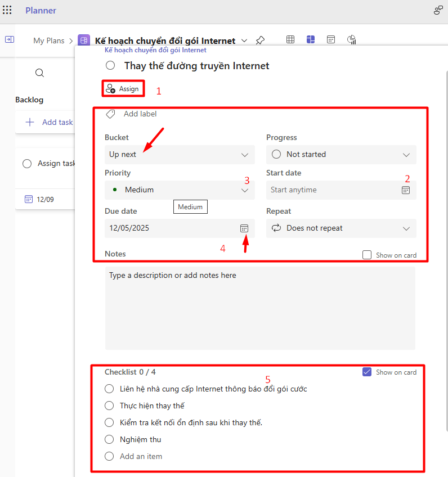448x477 pixels.
Task: Expand the Repeat dropdown 'Does not repeat'
Action: 341,228
